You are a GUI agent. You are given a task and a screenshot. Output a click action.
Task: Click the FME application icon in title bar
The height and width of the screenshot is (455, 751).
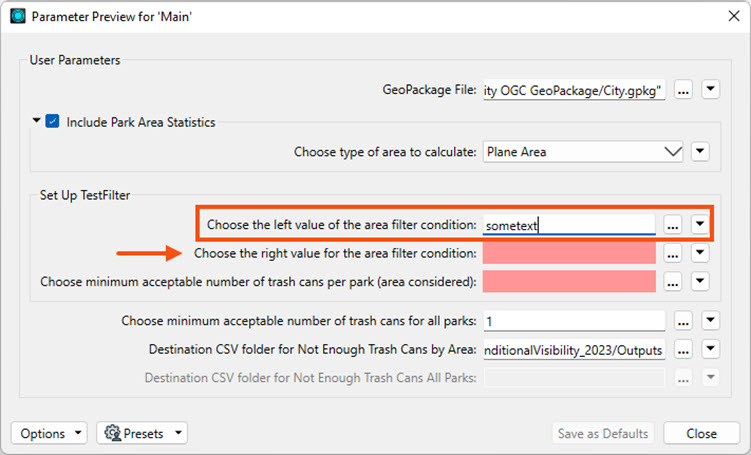(18, 16)
